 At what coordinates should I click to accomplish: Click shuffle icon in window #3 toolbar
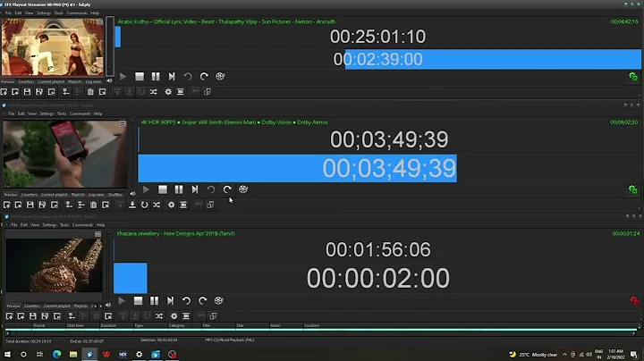pyautogui.click(x=159, y=316)
